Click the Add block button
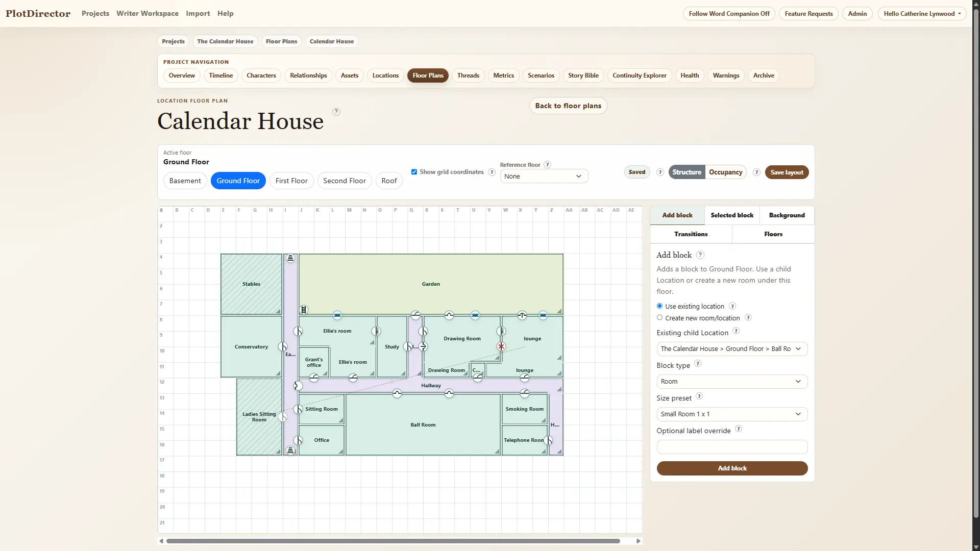The width and height of the screenshot is (980, 551). [x=732, y=468]
